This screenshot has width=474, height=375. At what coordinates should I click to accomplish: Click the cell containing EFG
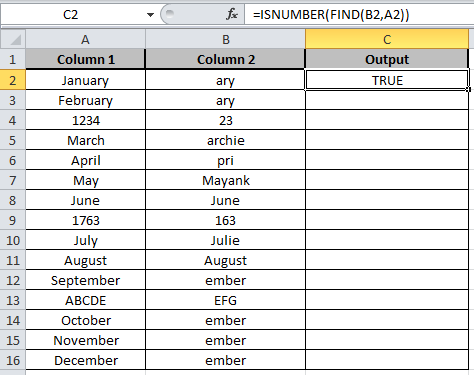coord(225,300)
